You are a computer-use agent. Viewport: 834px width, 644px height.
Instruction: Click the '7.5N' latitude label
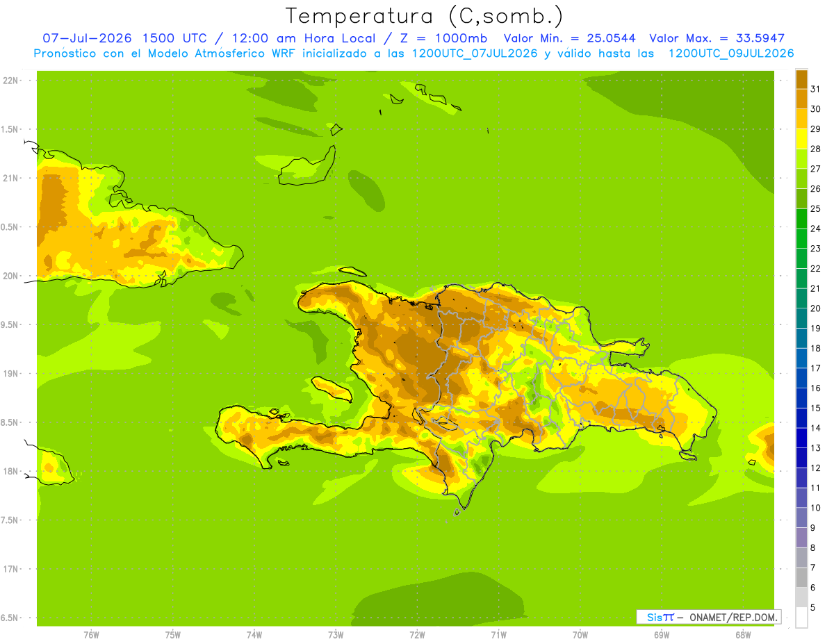tap(10, 520)
